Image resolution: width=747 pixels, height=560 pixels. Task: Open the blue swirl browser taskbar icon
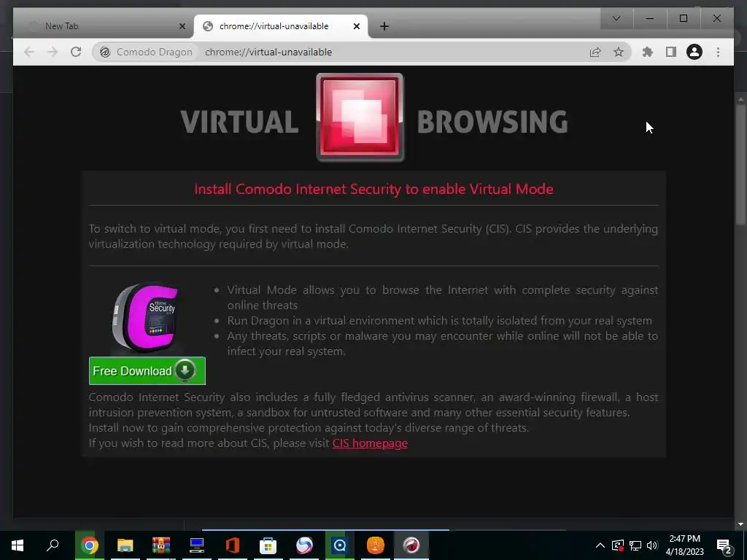(304, 545)
